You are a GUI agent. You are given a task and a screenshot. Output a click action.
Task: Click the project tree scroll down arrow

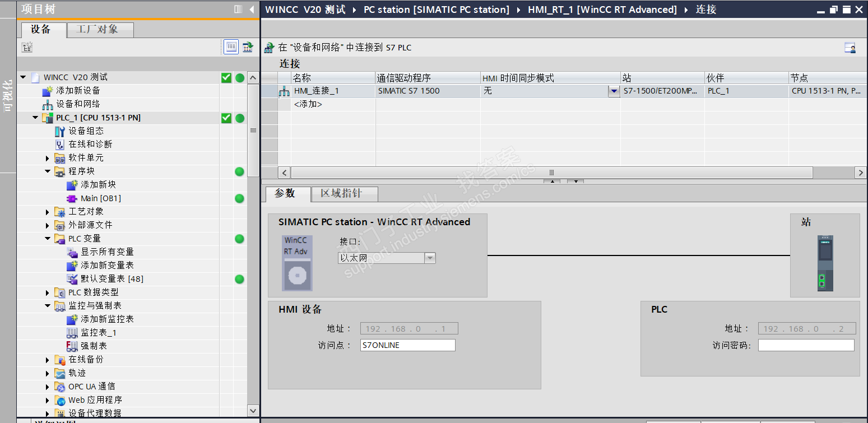pyautogui.click(x=253, y=411)
